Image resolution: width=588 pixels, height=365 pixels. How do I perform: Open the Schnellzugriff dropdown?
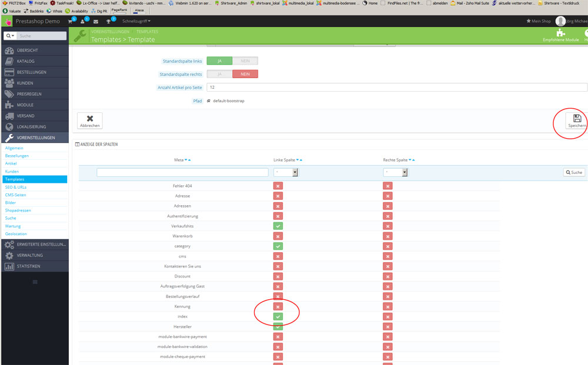coord(136,21)
